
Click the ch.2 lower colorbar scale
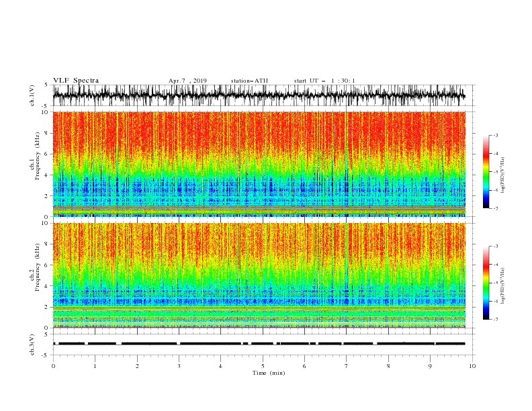486,283
